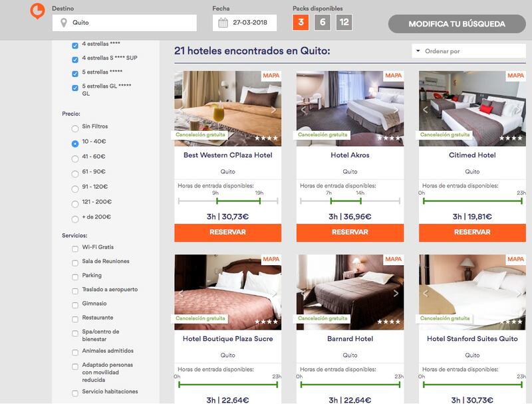
Task: Click the 3h | 36,96€ price of Hotel Akros
Action: [x=350, y=217]
